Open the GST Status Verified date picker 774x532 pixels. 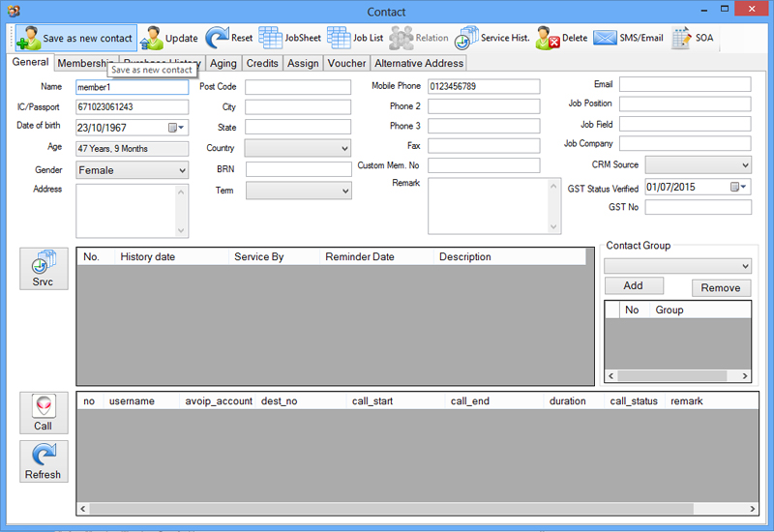pyautogui.click(x=738, y=187)
